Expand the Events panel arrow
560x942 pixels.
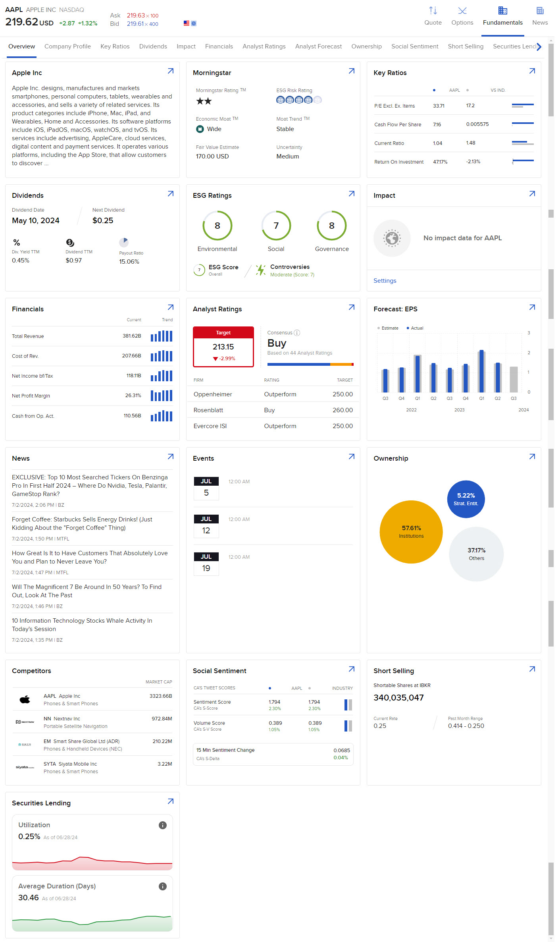pos(352,457)
